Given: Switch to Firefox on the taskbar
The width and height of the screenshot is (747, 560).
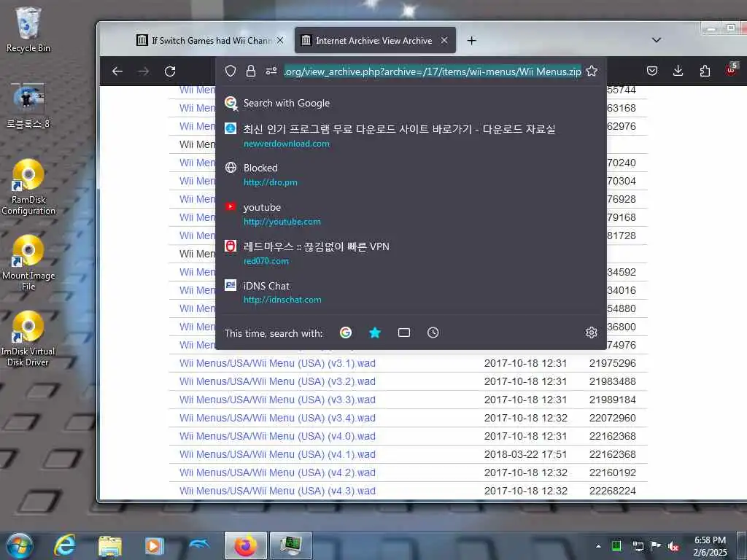Looking at the screenshot, I should tap(245, 545).
